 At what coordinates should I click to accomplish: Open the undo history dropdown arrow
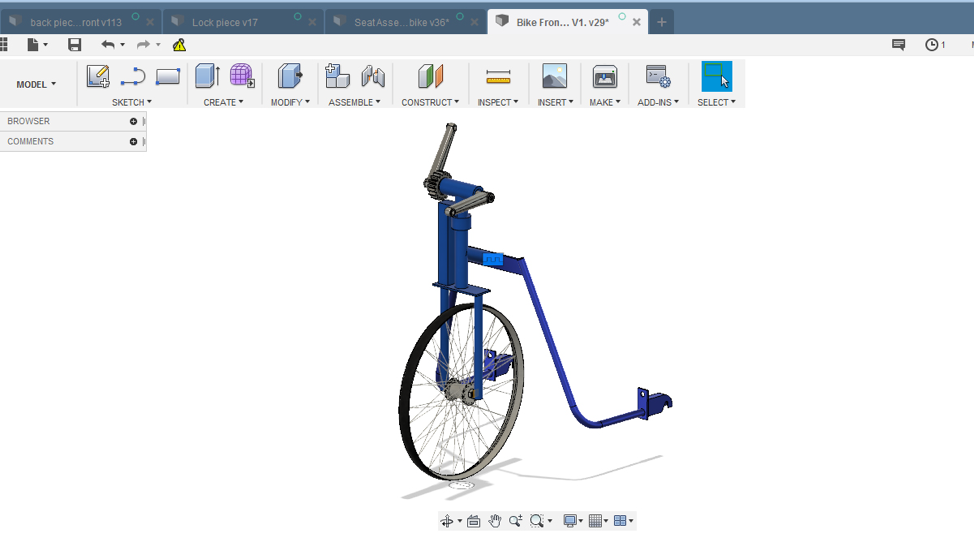[x=122, y=45]
